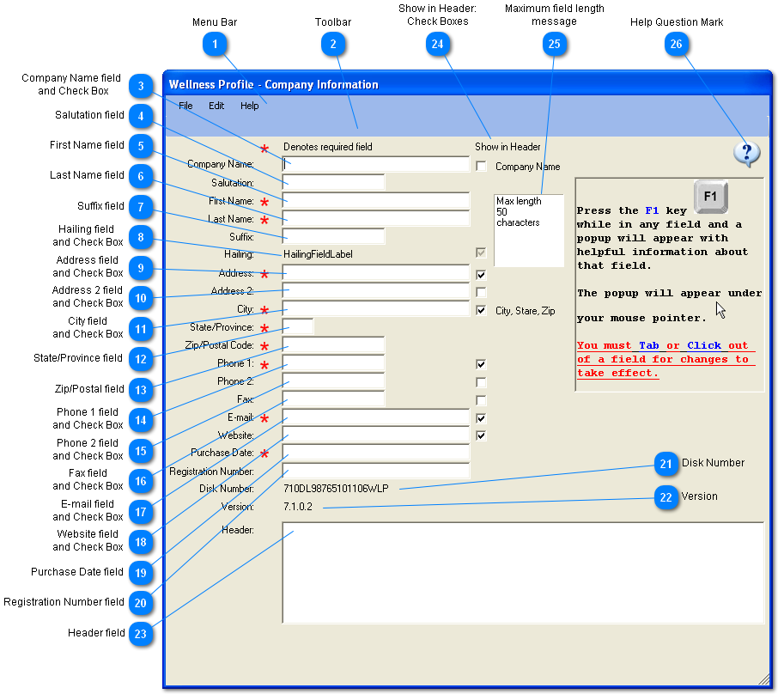The image size is (784, 700).
Task: Click the State/Province field
Action: [298, 326]
